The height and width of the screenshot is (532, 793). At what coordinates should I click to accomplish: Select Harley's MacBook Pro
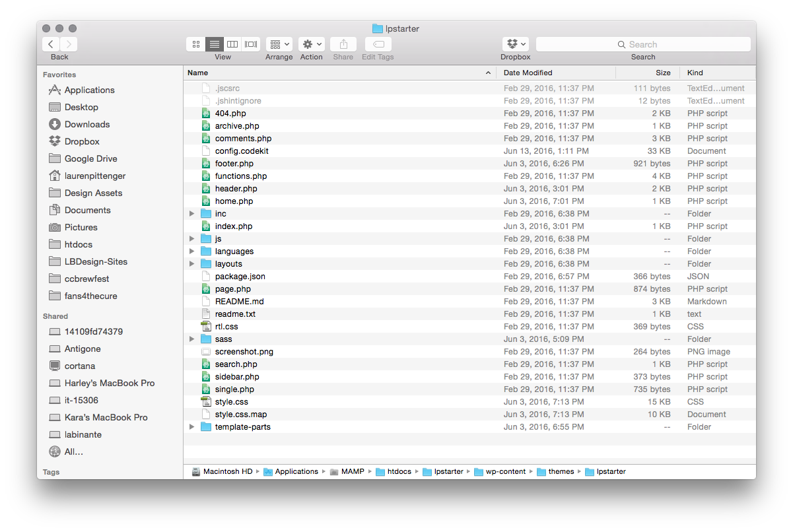pyautogui.click(x=110, y=383)
